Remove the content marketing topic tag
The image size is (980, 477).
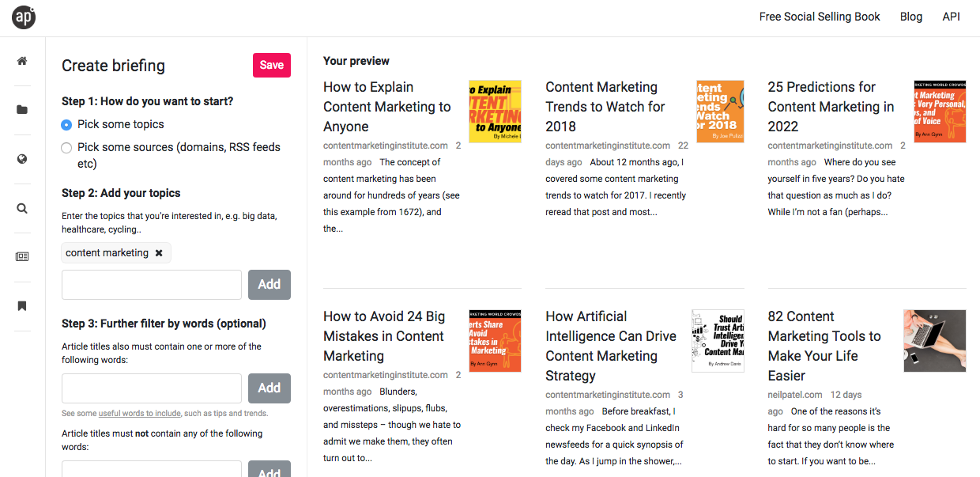point(159,253)
